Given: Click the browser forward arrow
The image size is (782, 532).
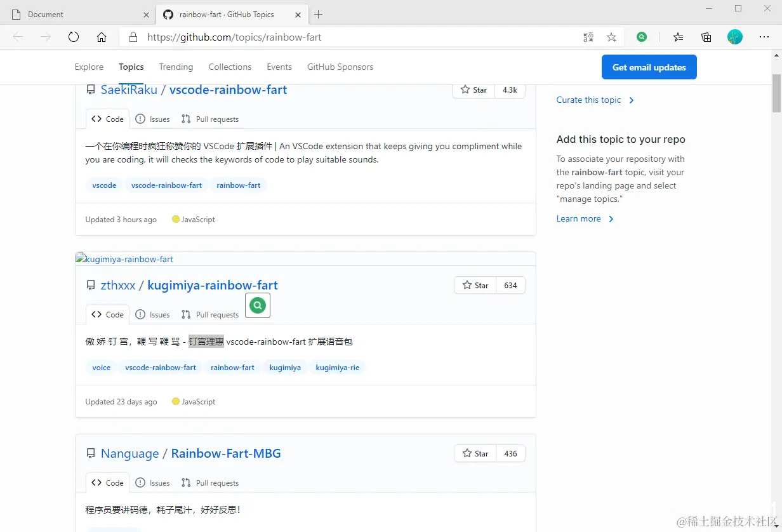Looking at the screenshot, I should click(x=46, y=37).
